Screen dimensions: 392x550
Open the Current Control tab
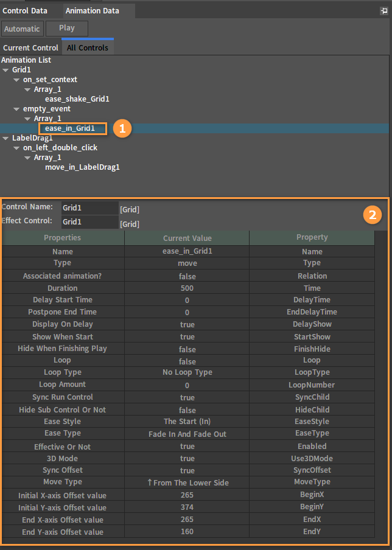point(30,47)
